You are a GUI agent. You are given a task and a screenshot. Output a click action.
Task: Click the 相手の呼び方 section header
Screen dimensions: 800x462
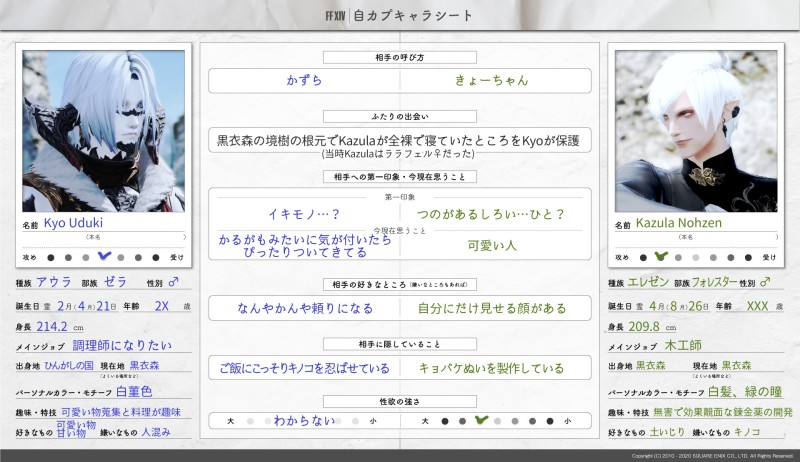[400, 58]
